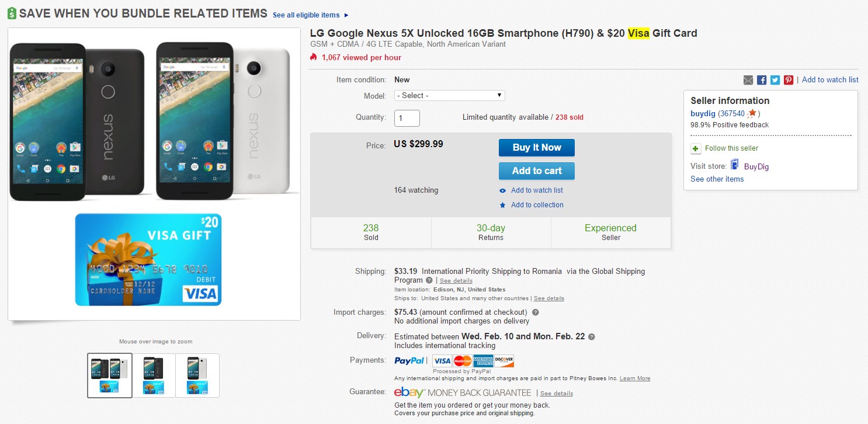This screenshot has width=868, height=424.
Task: Click delivery estimate help question mark
Action: click(592, 337)
